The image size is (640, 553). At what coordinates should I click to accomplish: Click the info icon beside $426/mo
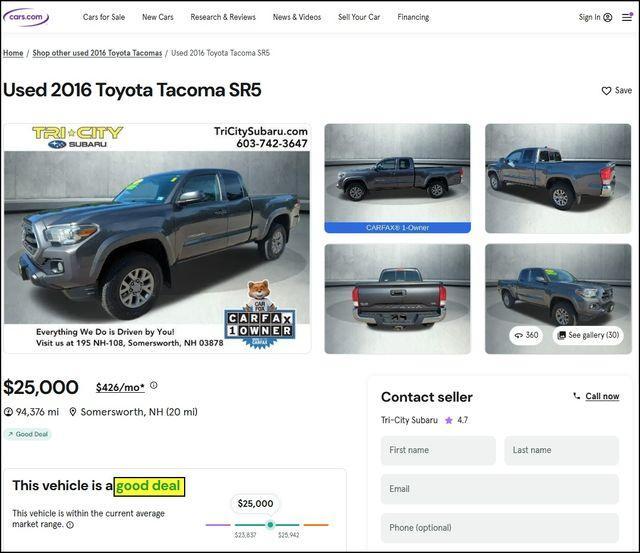pos(153,385)
